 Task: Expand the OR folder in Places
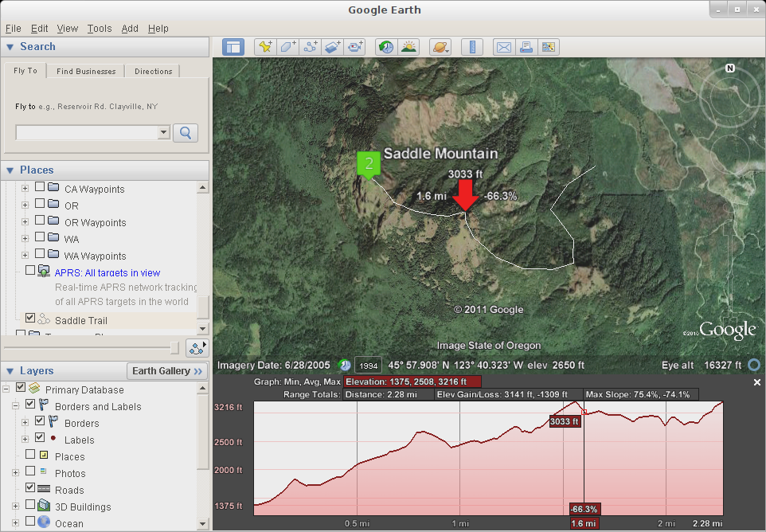(x=25, y=205)
